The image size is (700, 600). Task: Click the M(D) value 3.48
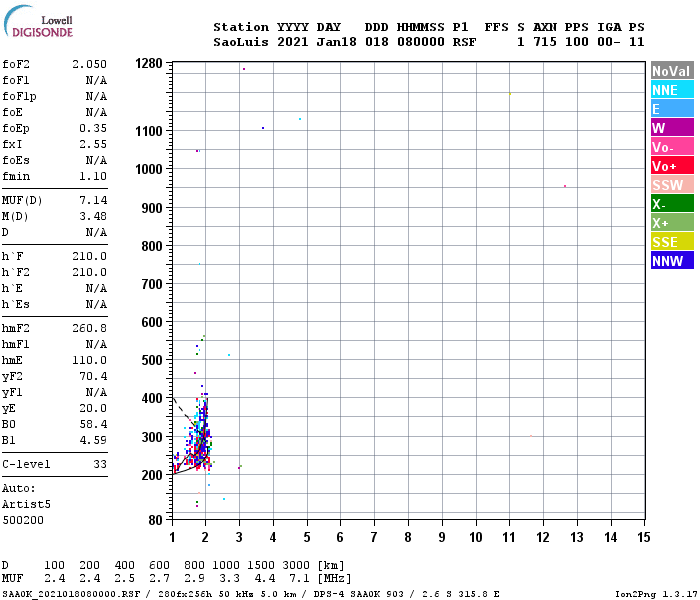coord(93,216)
